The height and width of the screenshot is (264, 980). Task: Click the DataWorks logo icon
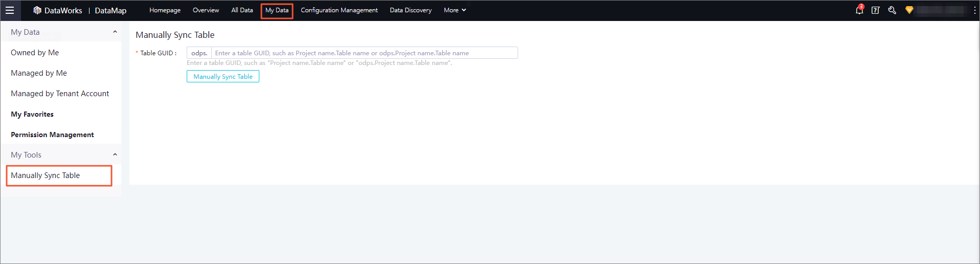point(37,10)
